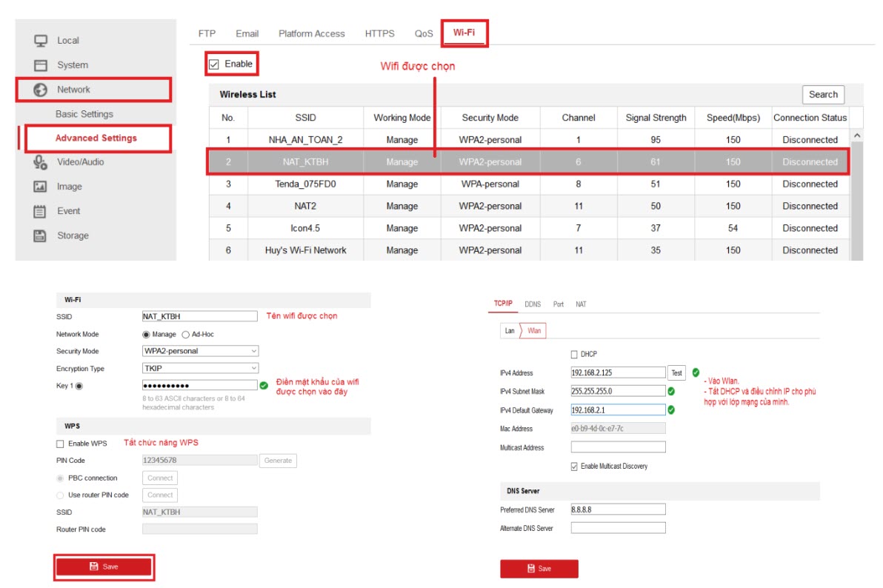Open the DDNS tab

pos(533,304)
